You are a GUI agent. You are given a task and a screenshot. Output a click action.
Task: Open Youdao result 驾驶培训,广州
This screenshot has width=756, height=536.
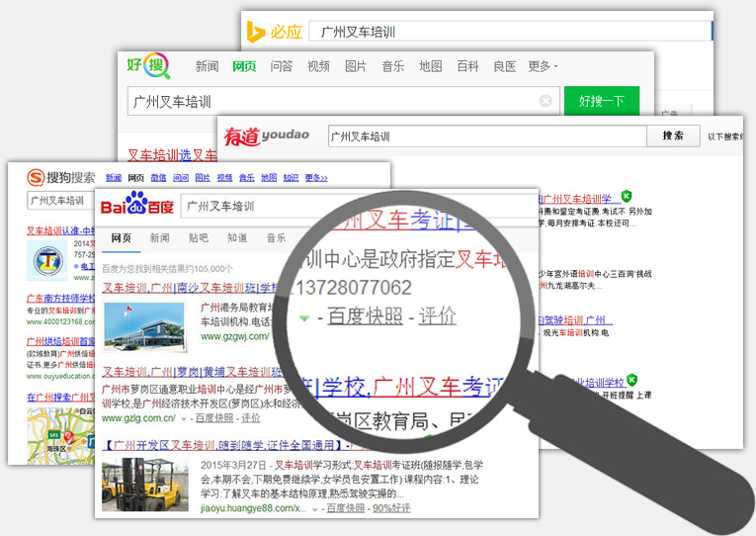(575, 319)
